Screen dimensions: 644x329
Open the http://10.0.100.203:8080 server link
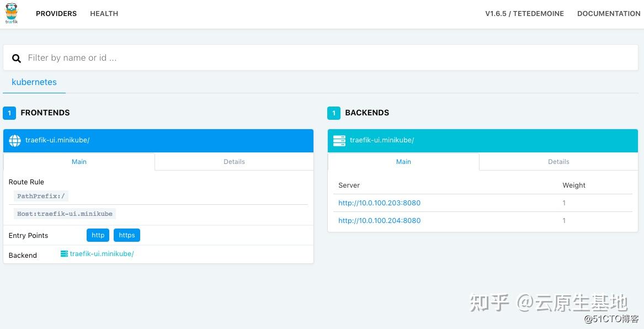pyautogui.click(x=379, y=203)
